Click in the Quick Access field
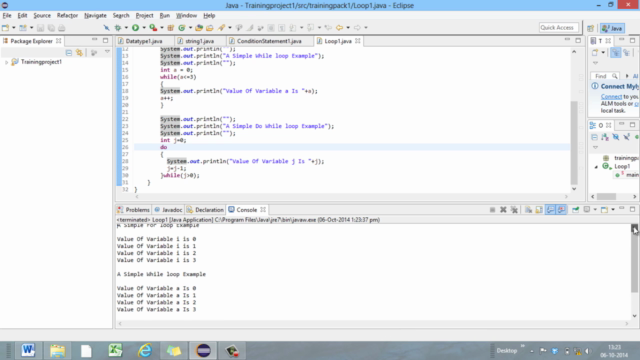The width and height of the screenshot is (640, 360). coord(558,28)
